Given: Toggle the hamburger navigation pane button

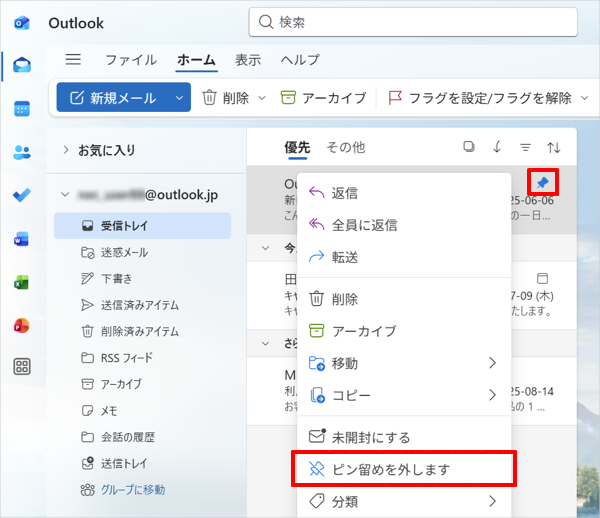Looking at the screenshot, I should point(73,60).
